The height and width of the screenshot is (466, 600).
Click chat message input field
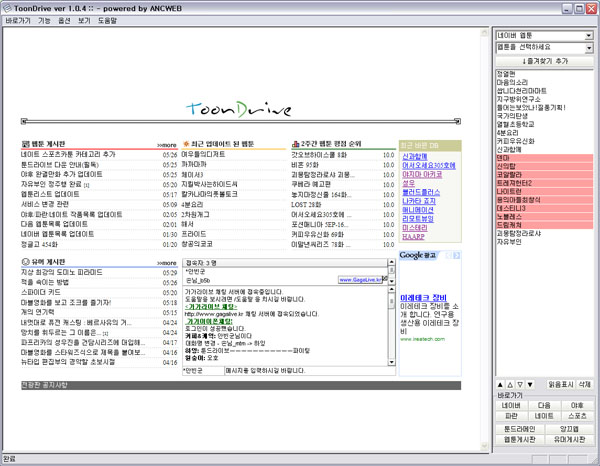[310, 371]
